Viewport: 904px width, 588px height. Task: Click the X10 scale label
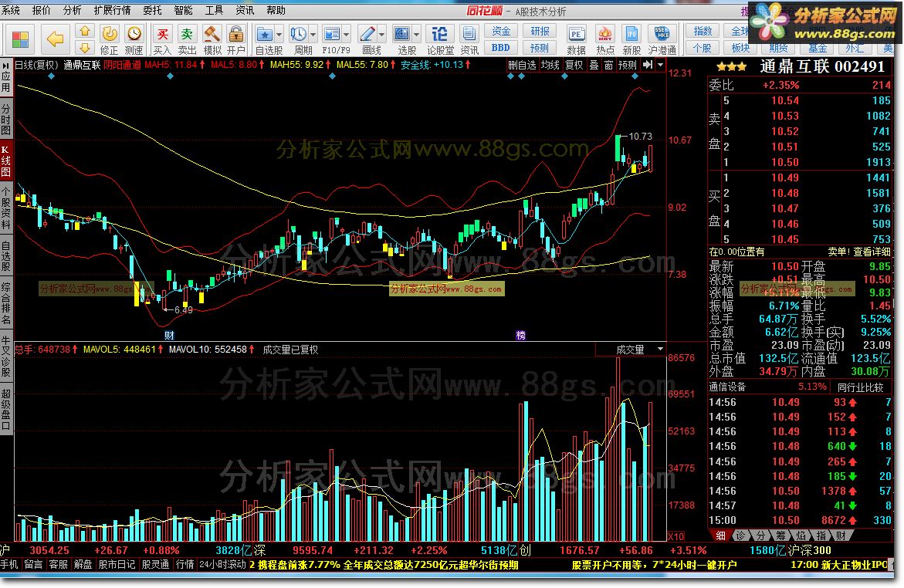tap(675, 536)
